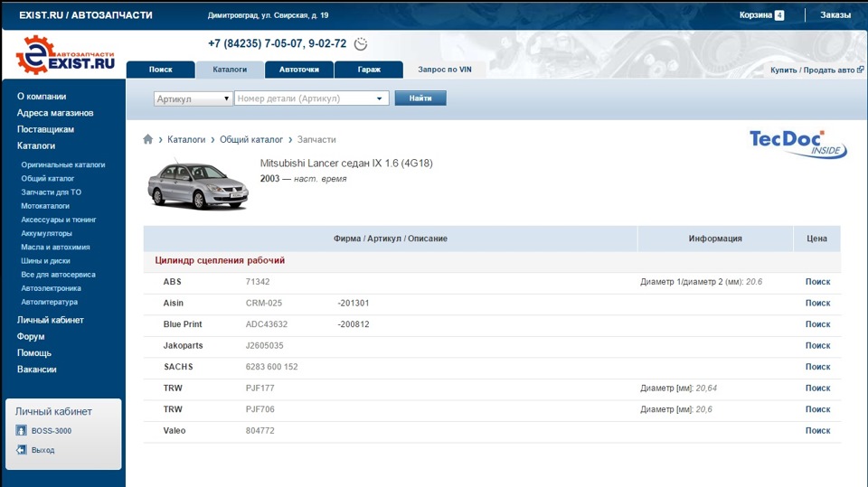Click the Выход logout icon
Viewport: 868px width, 487px height.
point(21,450)
